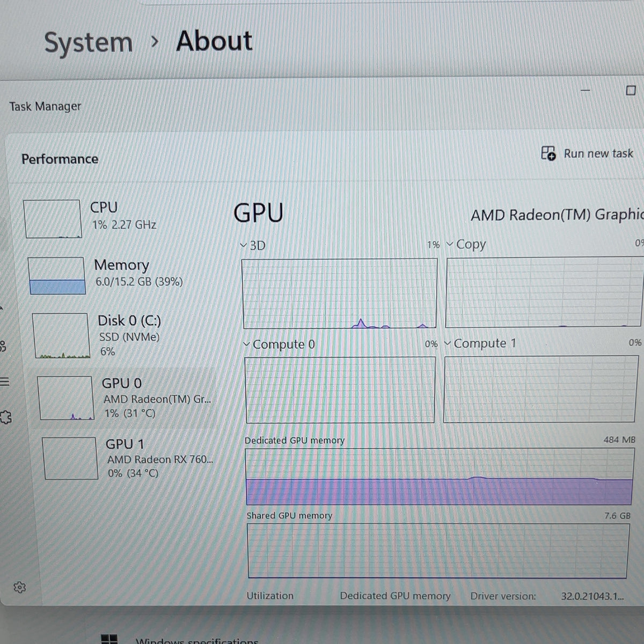Open the 3D engine graph dropdown
Screen dimensions: 644x644
pos(243,246)
